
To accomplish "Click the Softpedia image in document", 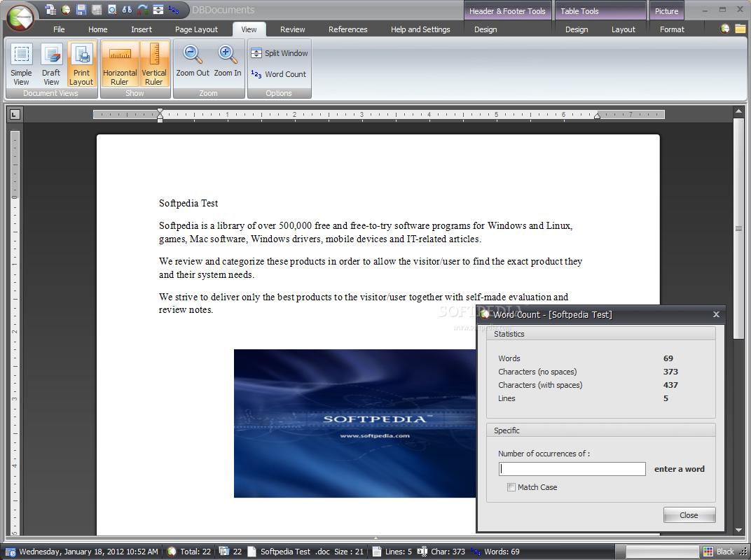I will click(355, 423).
